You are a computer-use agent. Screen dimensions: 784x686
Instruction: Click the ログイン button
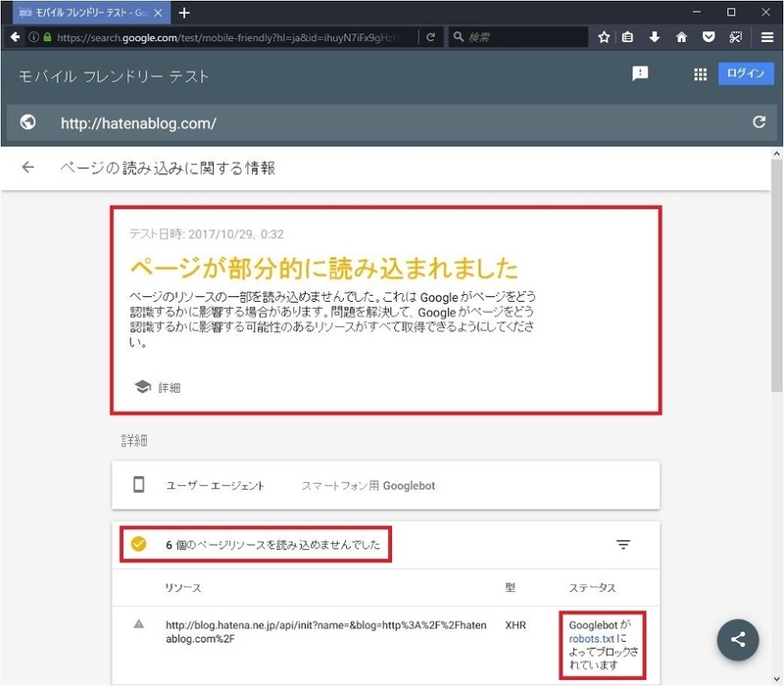tap(746, 73)
